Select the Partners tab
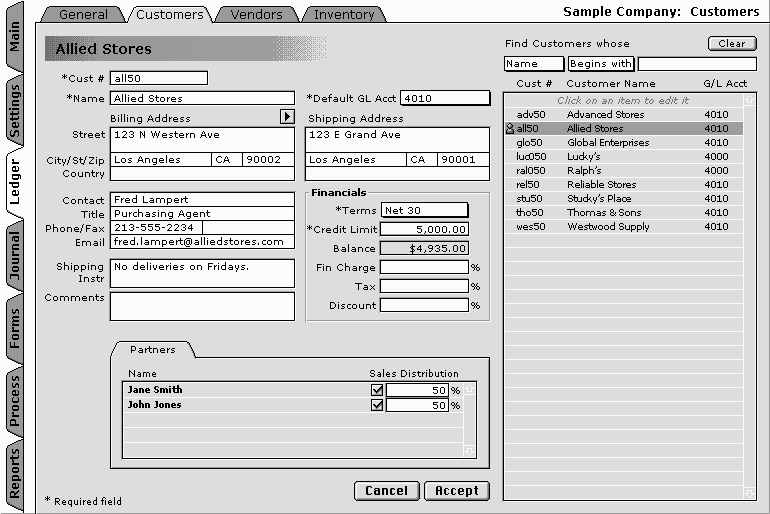Image resolution: width=770 pixels, height=514 pixels. pyautogui.click(x=153, y=350)
